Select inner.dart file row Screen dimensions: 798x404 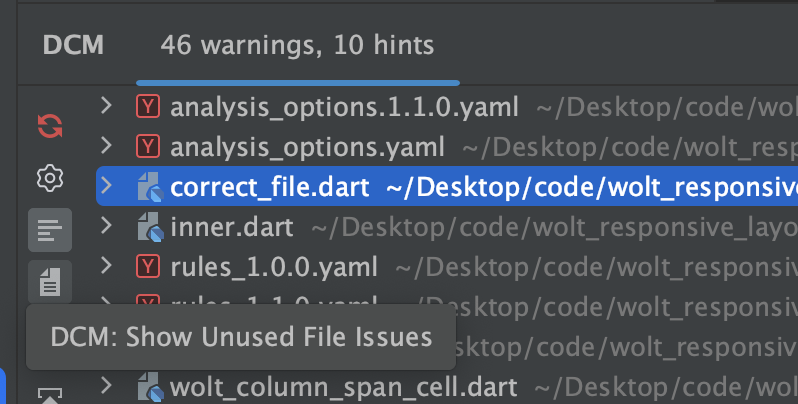click(x=447, y=227)
